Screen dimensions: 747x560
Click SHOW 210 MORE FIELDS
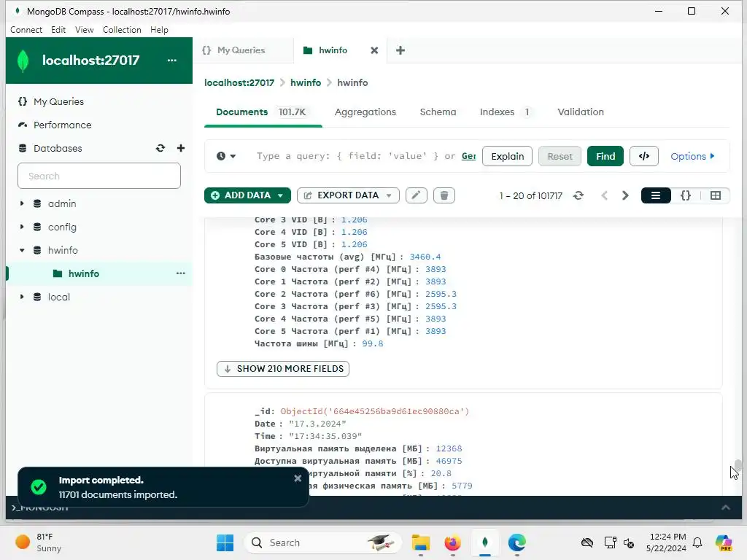coord(283,368)
